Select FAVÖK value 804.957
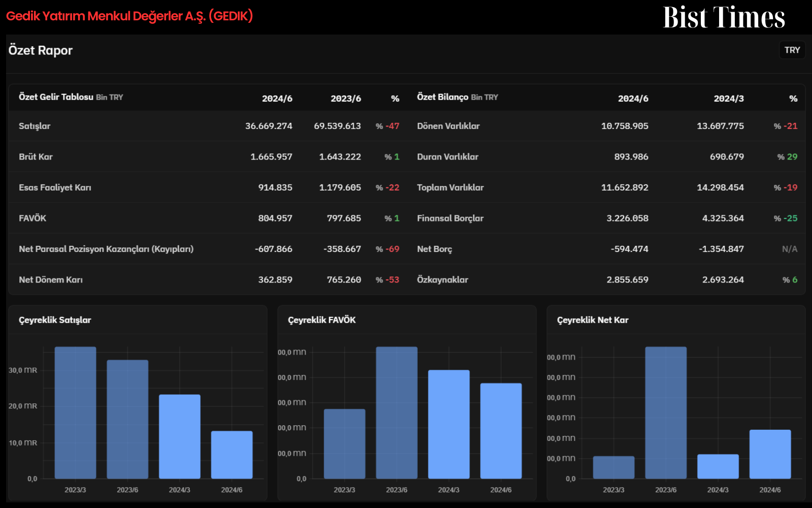The image size is (812, 508). coord(275,218)
